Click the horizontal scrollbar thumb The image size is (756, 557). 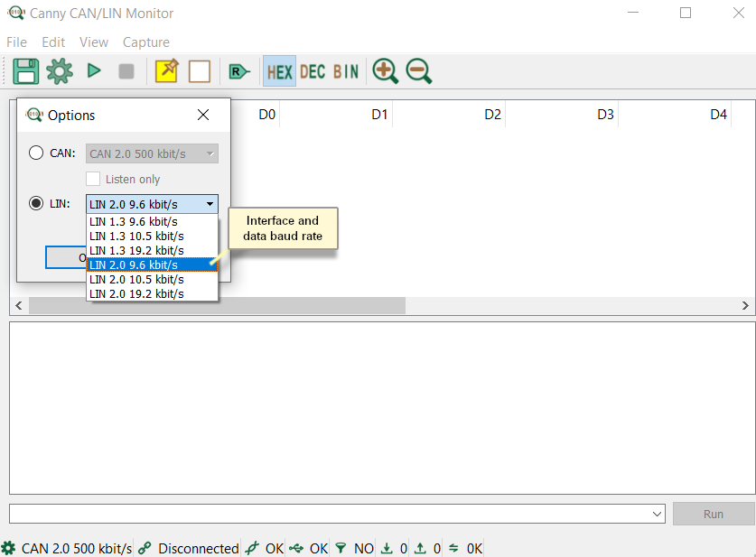(x=217, y=305)
